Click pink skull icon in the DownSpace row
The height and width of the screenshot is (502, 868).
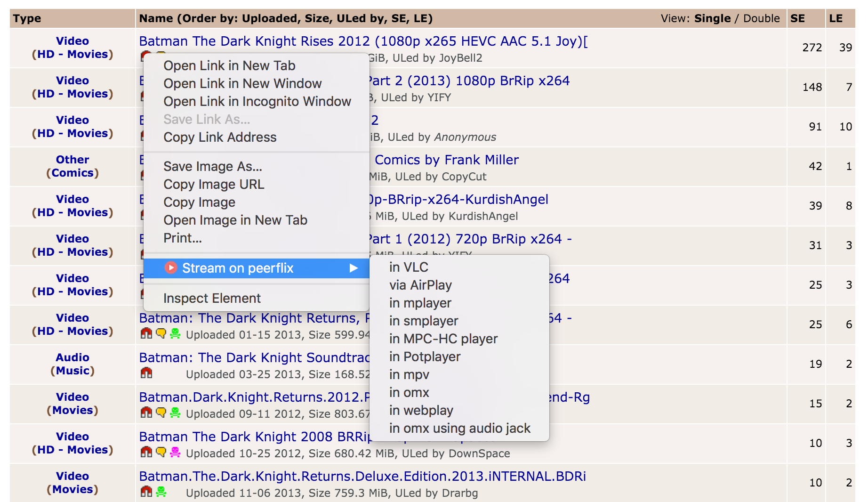(175, 452)
